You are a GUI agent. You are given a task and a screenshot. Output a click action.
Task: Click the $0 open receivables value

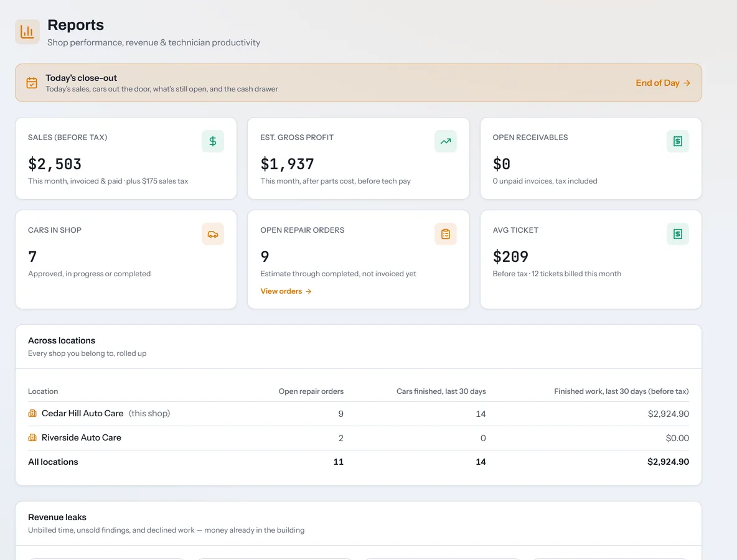click(502, 164)
